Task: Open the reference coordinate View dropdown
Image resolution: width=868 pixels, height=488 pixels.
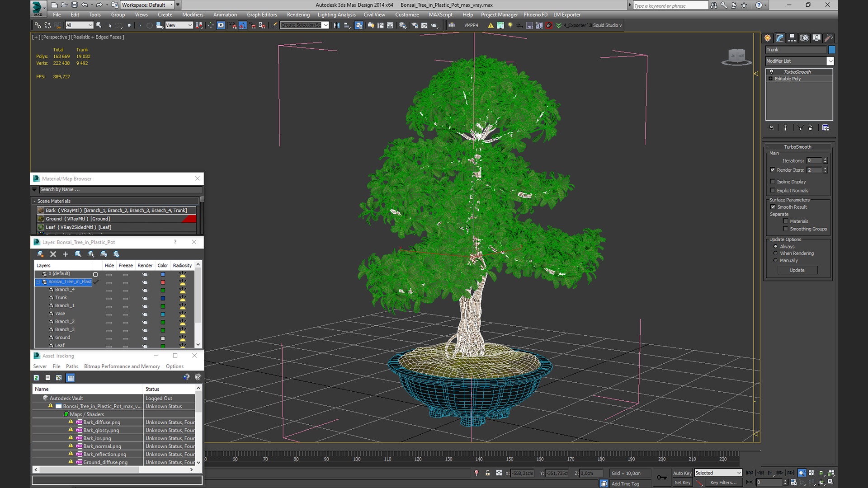Action: 179,25
